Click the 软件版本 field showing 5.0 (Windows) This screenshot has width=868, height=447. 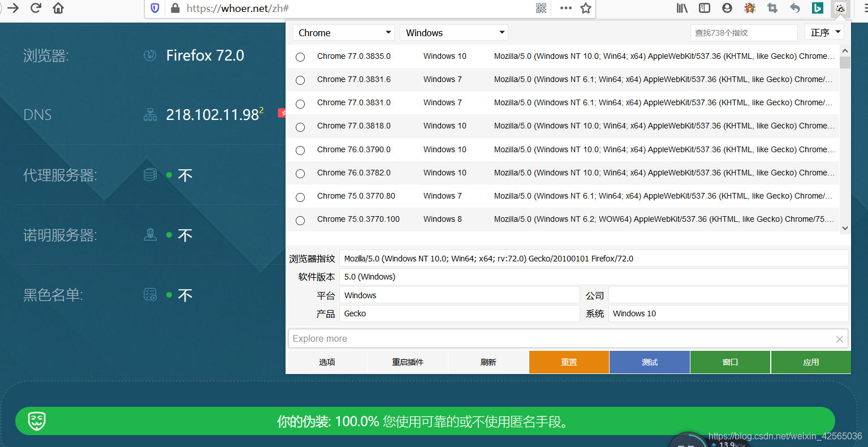tap(594, 277)
